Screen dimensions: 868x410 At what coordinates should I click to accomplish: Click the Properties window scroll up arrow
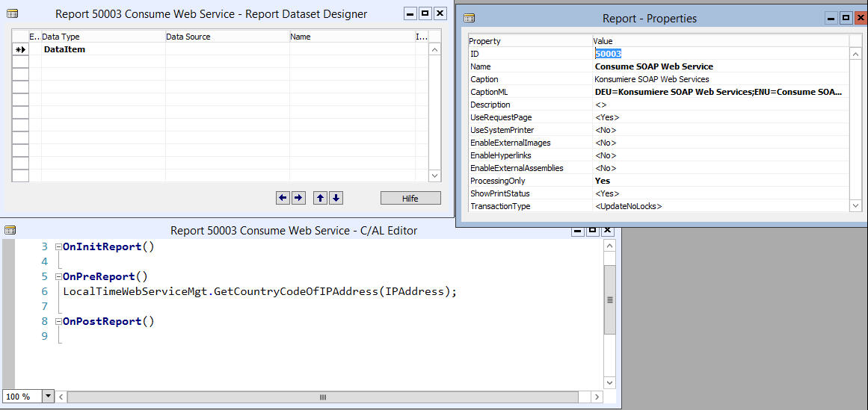[855, 55]
